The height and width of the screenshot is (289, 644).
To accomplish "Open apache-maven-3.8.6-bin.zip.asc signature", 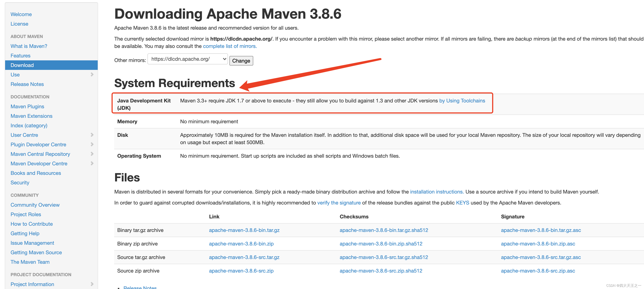I will pos(538,244).
